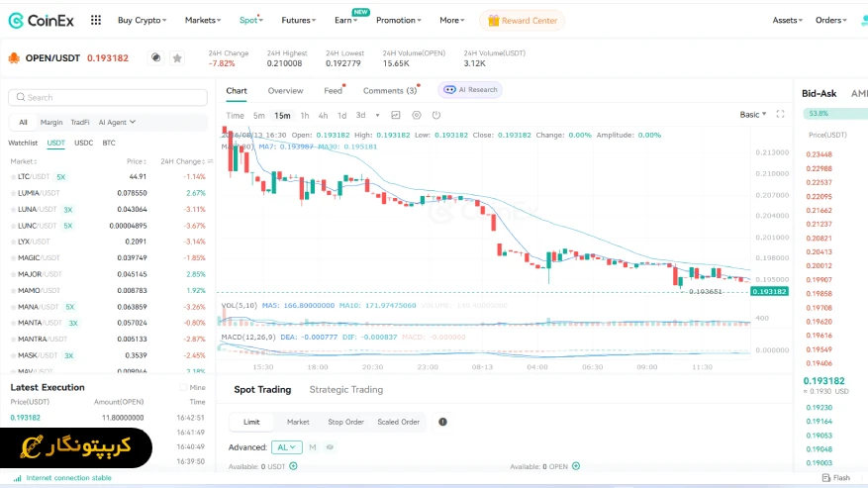Open the apps grid menu icon
This screenshot has width=868, height=488.
coord(96,20)
